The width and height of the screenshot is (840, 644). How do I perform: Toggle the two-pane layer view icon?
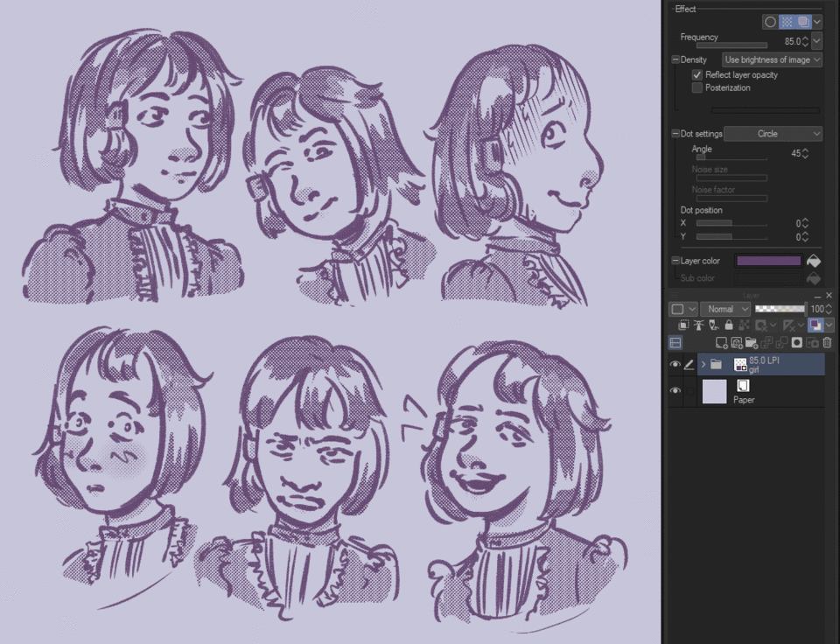point(675,342)
